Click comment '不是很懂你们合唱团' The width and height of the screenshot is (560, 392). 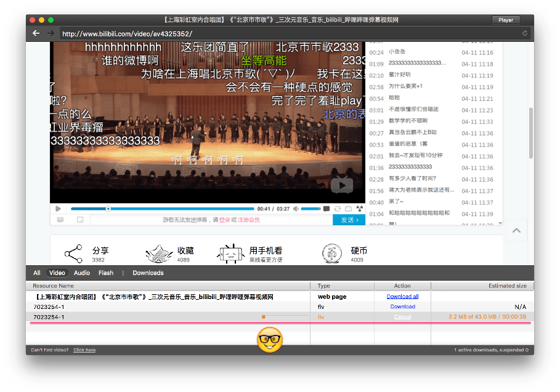413,109
